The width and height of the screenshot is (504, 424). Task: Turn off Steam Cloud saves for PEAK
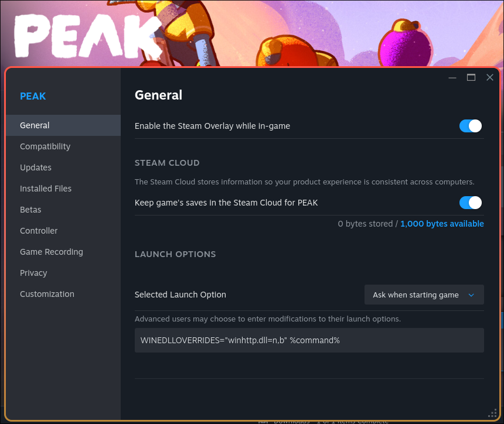pyautogui.click(x=471, y=202)
